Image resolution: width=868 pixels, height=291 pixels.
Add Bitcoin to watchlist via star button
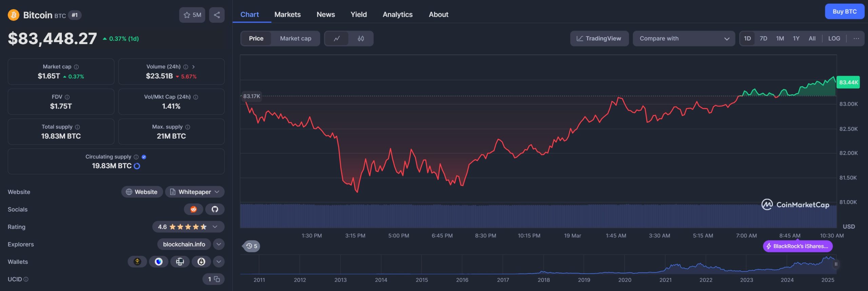[192, 15]
